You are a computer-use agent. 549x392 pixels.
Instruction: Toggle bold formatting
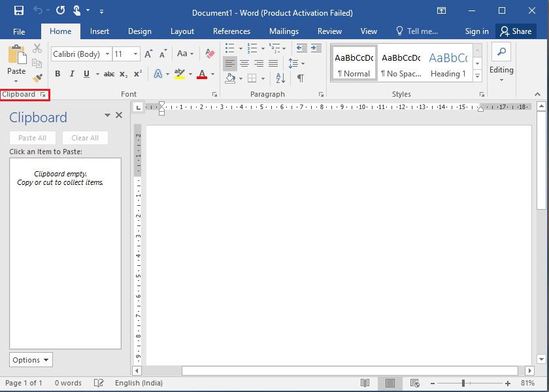58,74
